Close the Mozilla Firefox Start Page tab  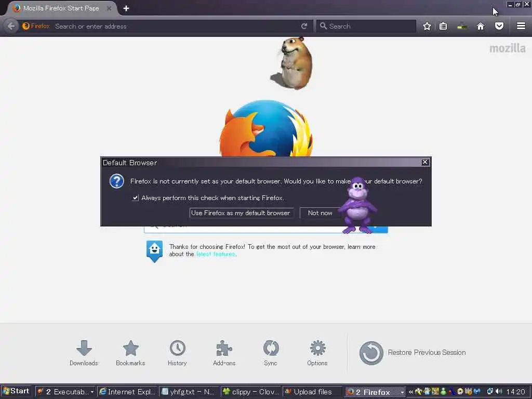109,8
